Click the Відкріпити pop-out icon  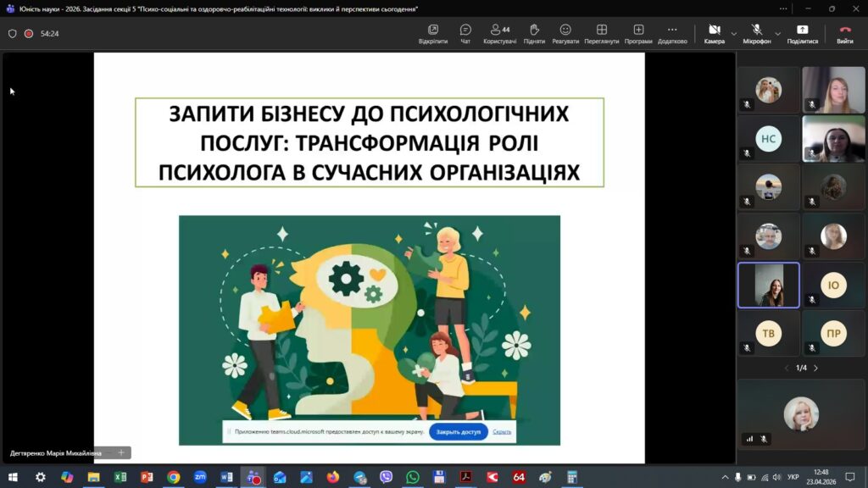tap(433, 34)
